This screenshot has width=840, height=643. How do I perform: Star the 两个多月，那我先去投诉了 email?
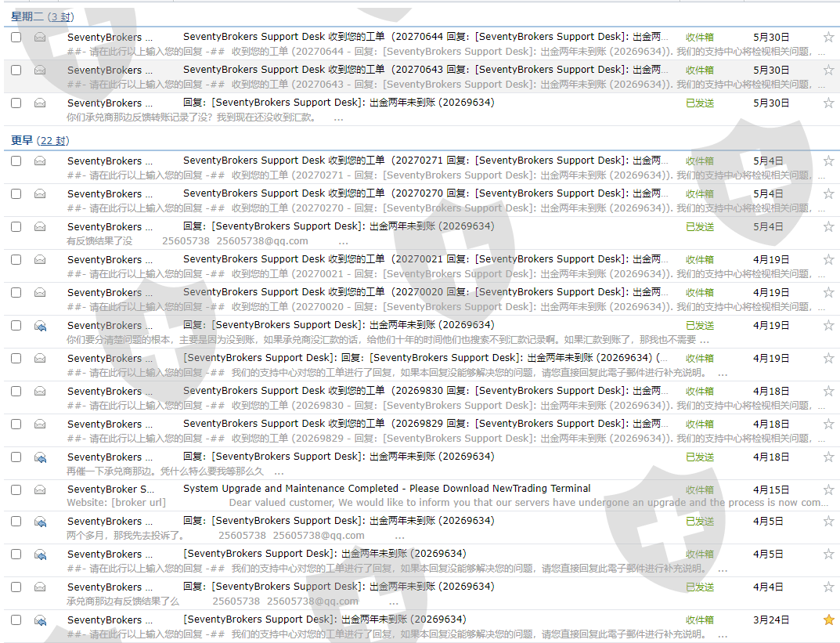pyautogui.click(x=828, y=522)
